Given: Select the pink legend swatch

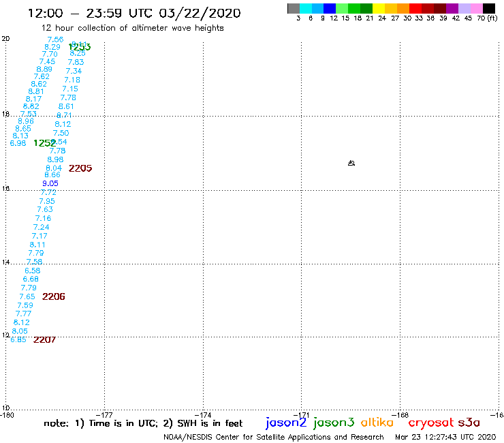Looking at the screenshot, I should point(476,9).
